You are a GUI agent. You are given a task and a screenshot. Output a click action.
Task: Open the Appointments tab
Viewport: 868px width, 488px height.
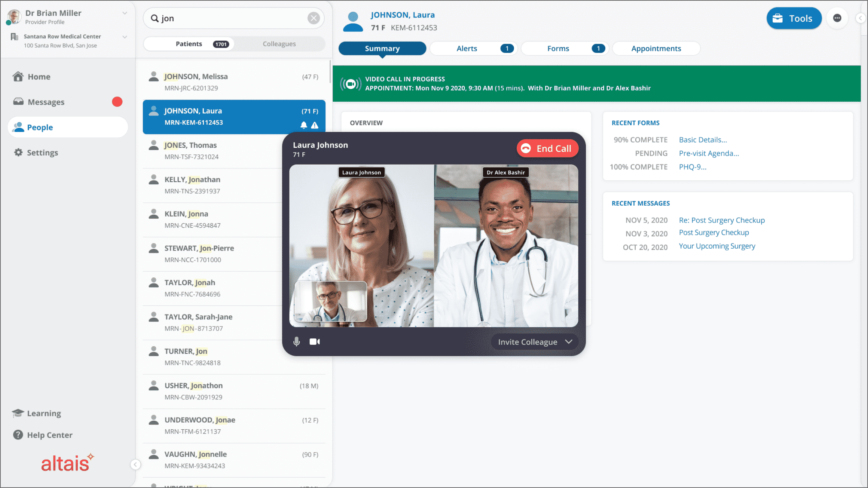pyautogui.click(x=656, y=49)
